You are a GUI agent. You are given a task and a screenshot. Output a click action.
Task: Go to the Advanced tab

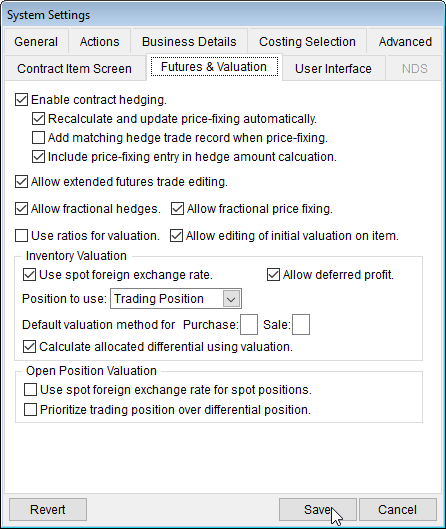(x=405, y=41)
